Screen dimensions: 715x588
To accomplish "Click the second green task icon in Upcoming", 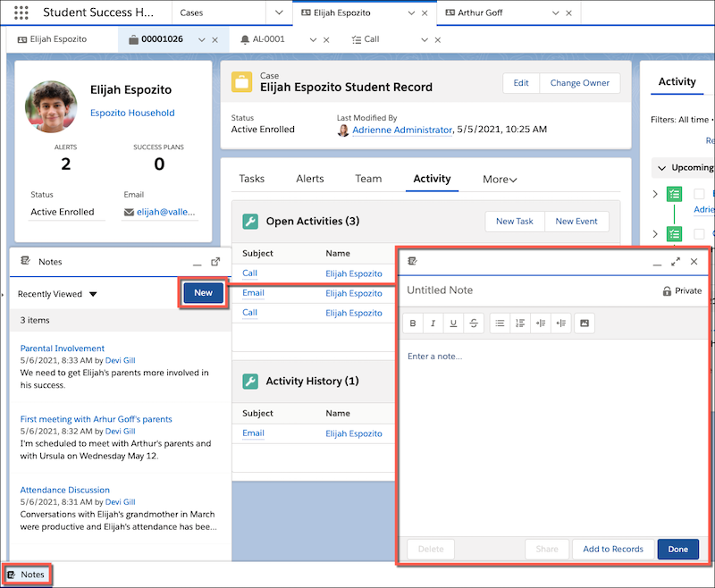I will [675, 234].
